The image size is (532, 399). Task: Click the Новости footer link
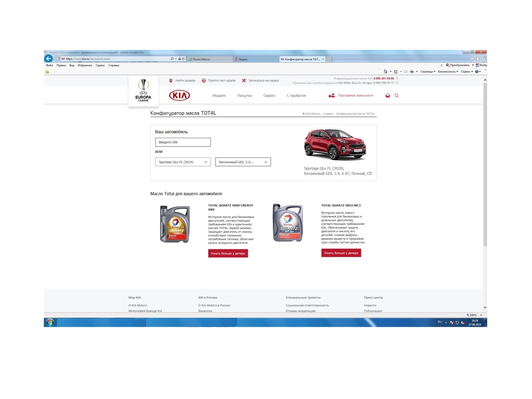tap(370, 305)
